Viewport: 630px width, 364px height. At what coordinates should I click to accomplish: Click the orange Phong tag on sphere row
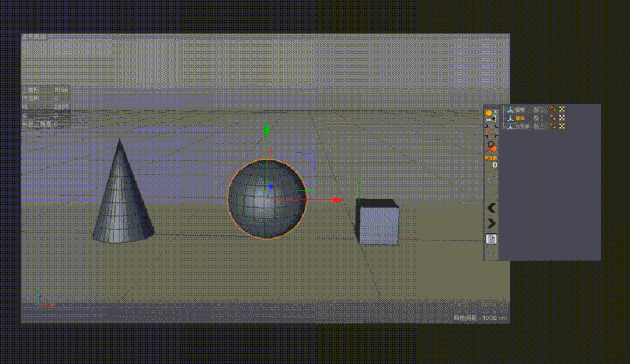[553, 118]
